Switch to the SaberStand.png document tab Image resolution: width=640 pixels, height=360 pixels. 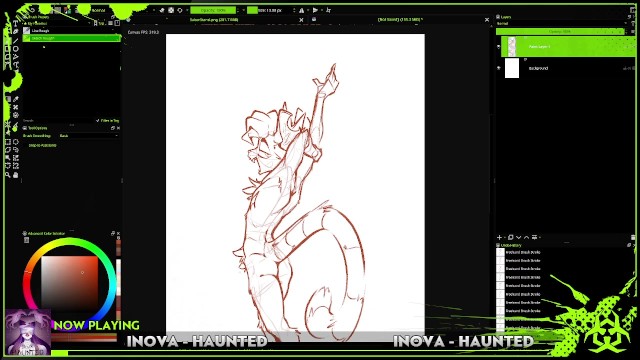click(214, 20)
